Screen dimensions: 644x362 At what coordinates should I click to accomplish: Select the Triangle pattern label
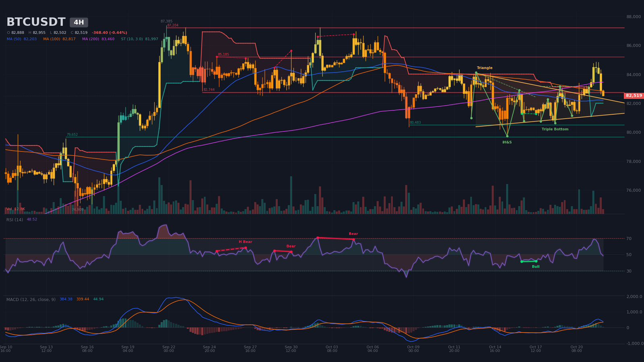pos(485,68)
